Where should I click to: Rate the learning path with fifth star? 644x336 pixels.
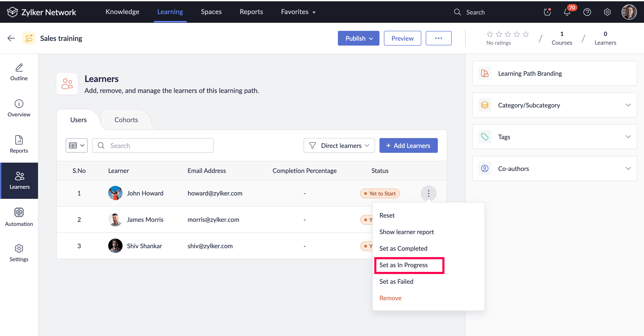pos(525,34)
